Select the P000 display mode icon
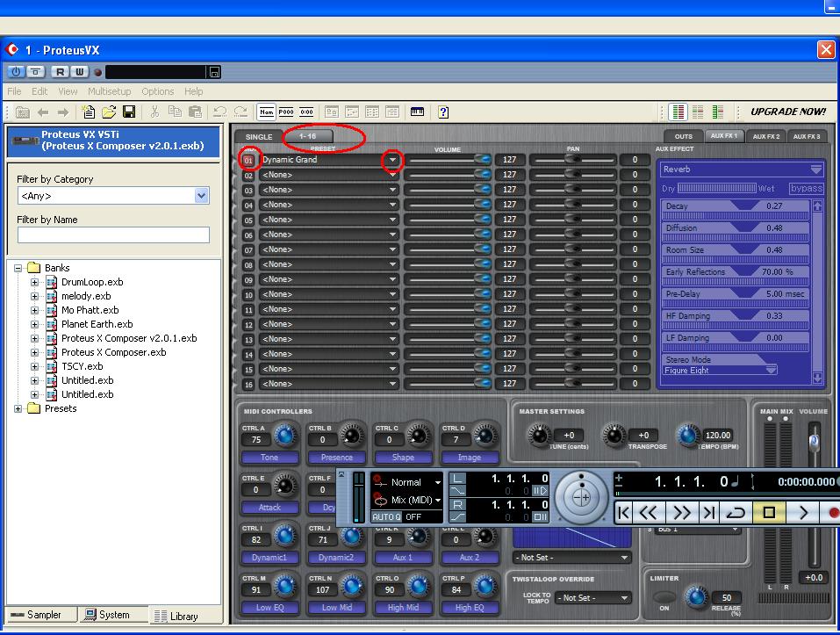This screenshot has height=635, width=840. pos(286,112)
